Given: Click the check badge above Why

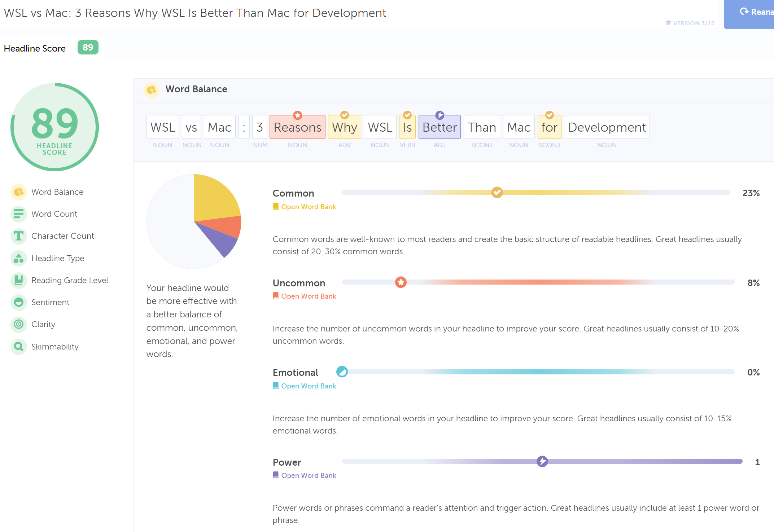Looking at the screenshot, I should tap(345, 115).
